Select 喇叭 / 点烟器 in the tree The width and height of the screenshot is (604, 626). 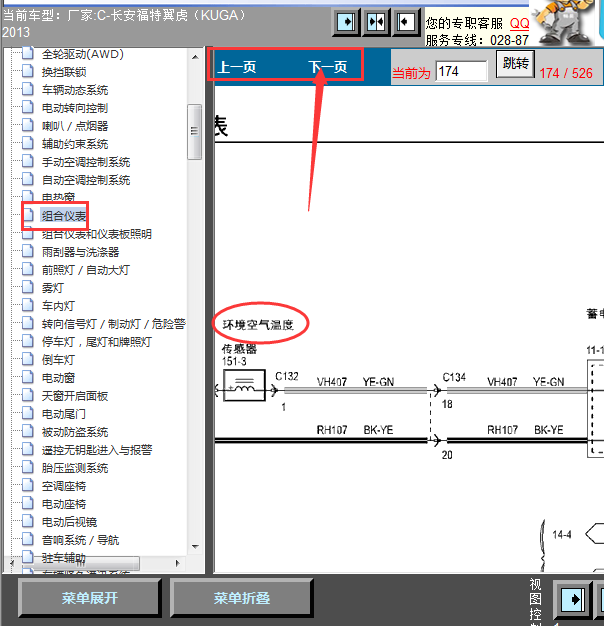click(x=75, y=126)
